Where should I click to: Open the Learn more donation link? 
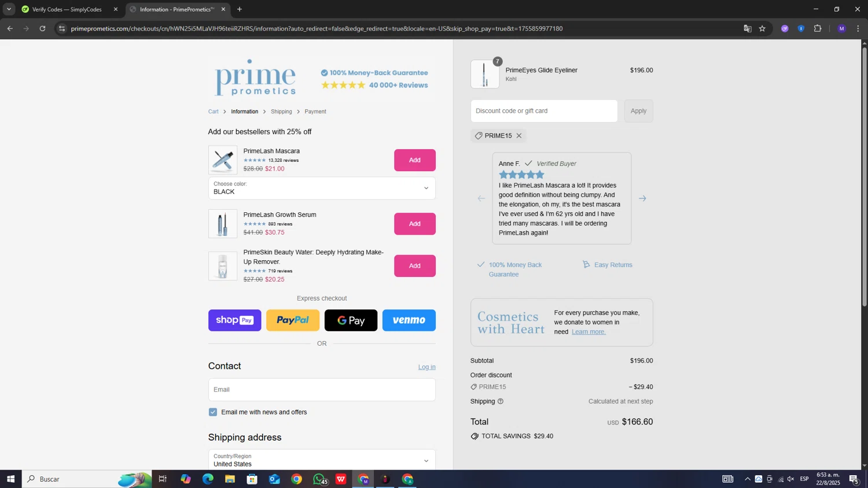tap(589, 332)
